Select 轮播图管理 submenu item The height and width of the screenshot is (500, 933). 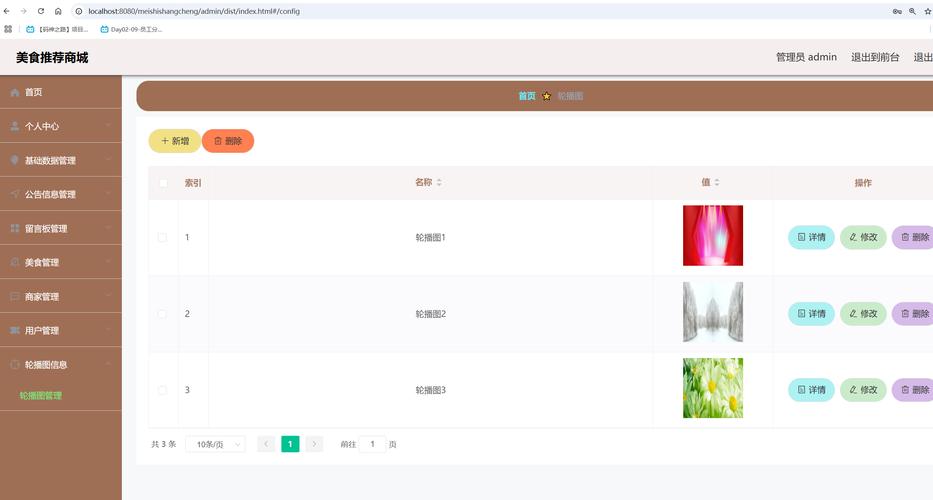click(40, 395)
